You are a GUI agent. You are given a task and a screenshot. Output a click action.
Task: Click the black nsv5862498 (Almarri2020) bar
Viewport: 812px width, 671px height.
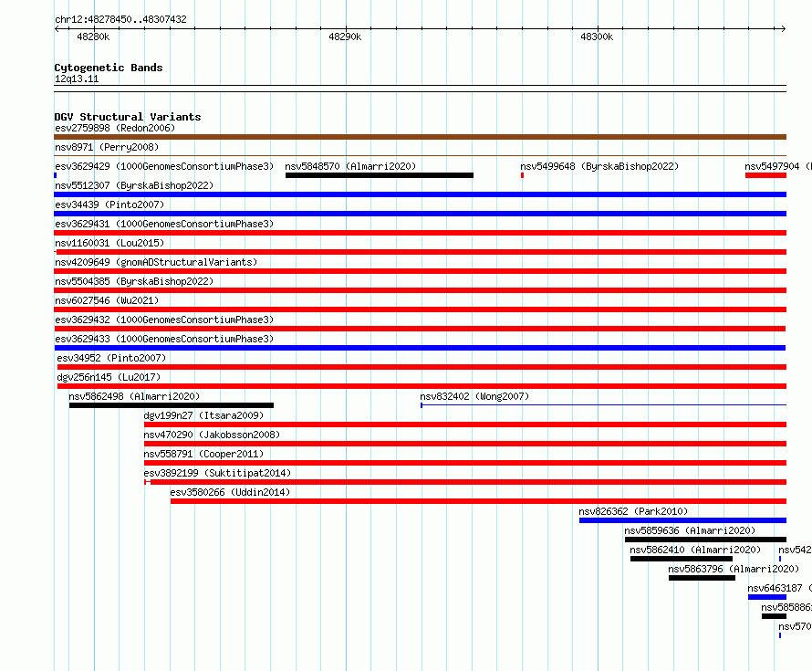coord(172,405)
